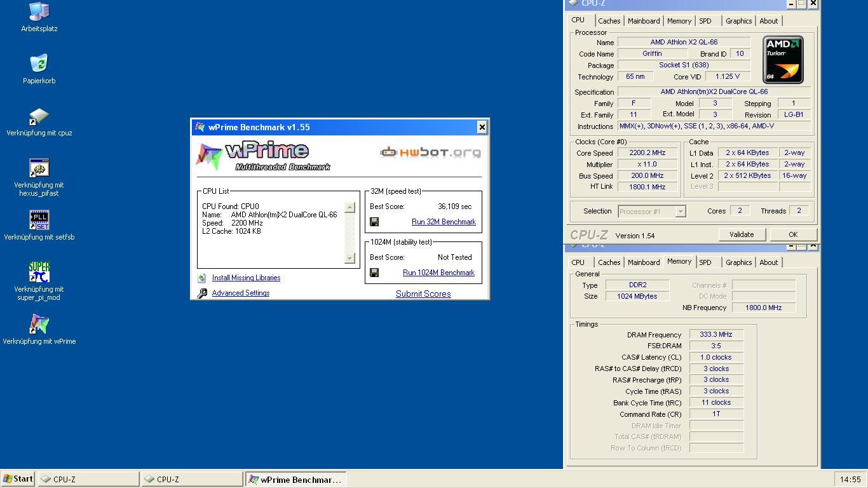
Task: Close the wPrime Benchmark window
Action: coord(482,127)
